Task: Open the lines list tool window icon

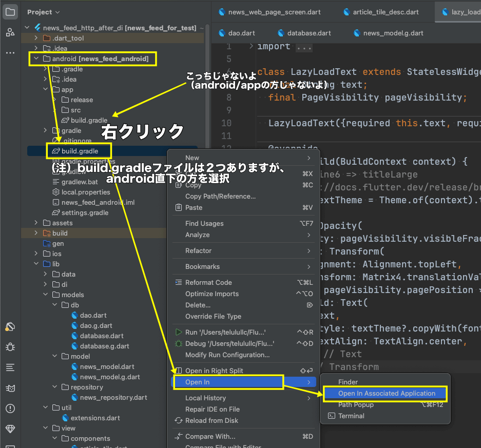Action: click(10, 367)
